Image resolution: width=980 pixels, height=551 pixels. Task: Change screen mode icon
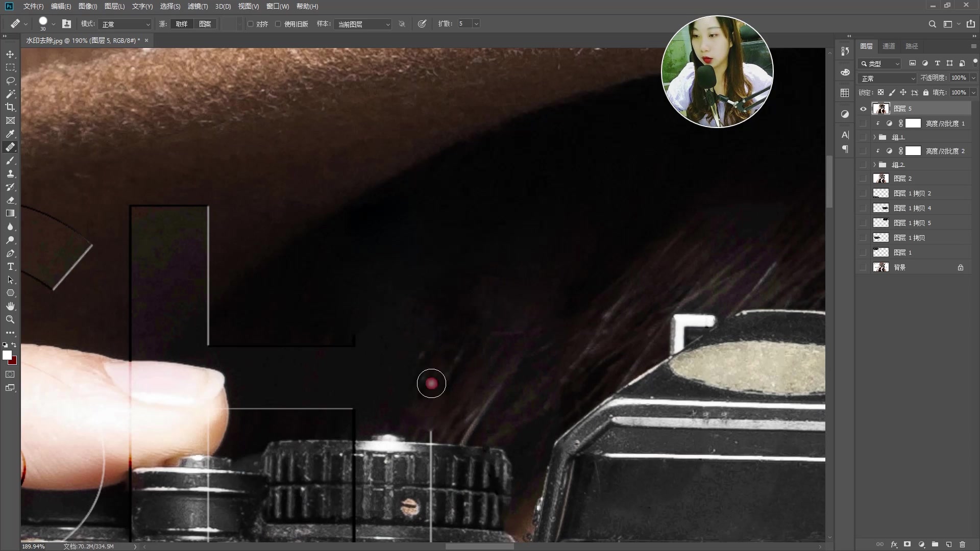pos(10,388)
